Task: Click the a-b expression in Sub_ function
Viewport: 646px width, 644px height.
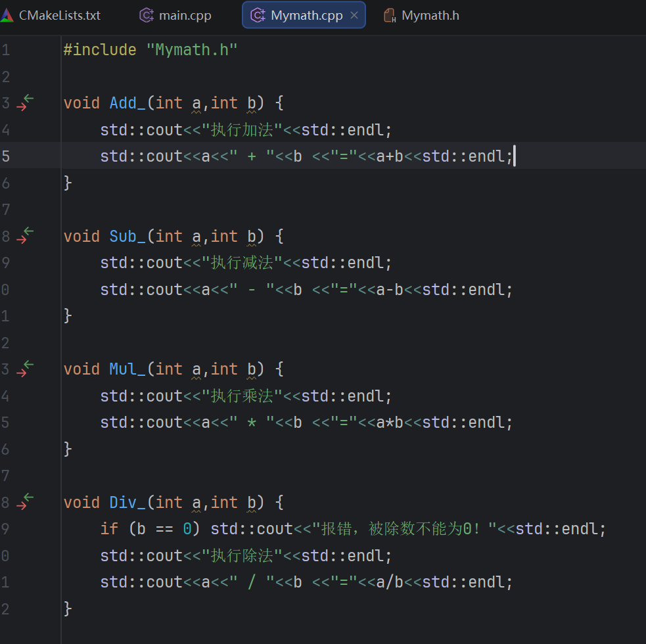Action: pos(390,290)
